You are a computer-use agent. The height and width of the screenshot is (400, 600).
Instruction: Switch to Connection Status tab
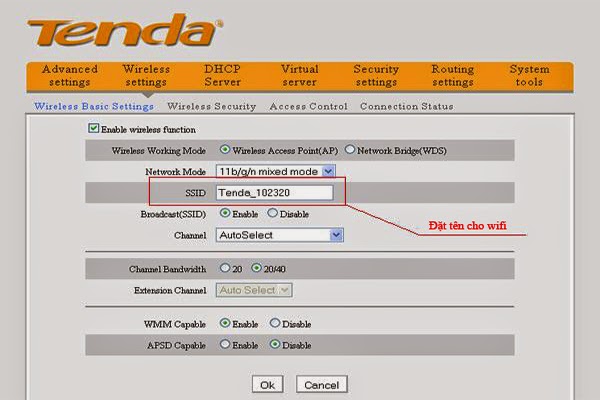[407, 106]
